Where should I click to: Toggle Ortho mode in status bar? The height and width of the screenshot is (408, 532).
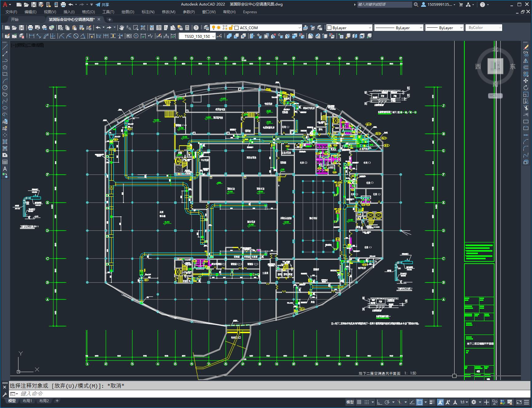[x=380, y=402]
